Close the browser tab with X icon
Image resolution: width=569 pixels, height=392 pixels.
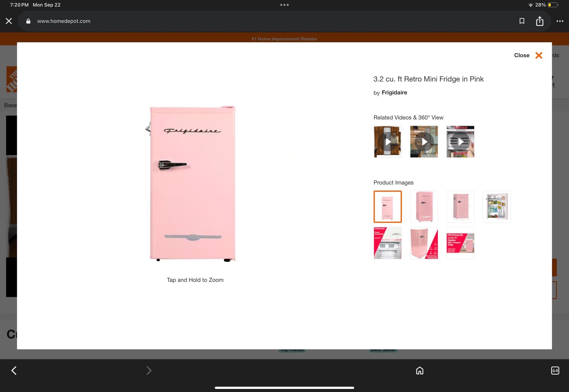pos(9,21)
